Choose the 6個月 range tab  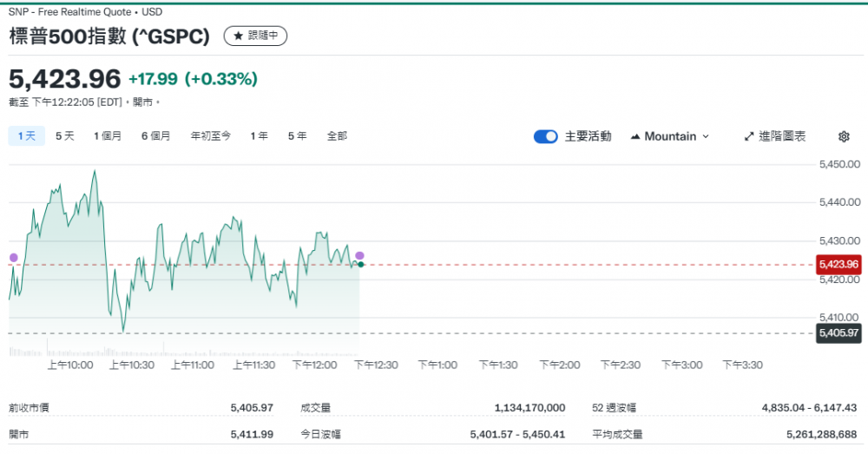(x=156, y=136)
